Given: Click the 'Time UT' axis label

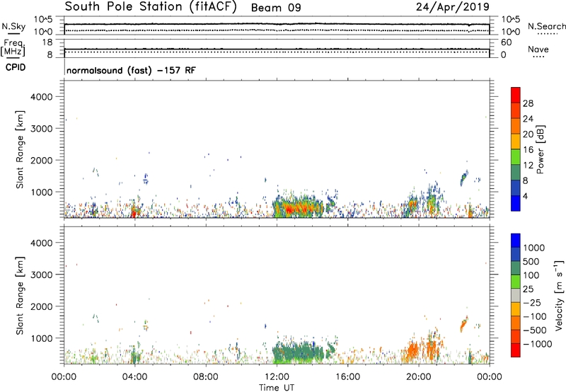Looking at the screenshot, I should [277, 388].
